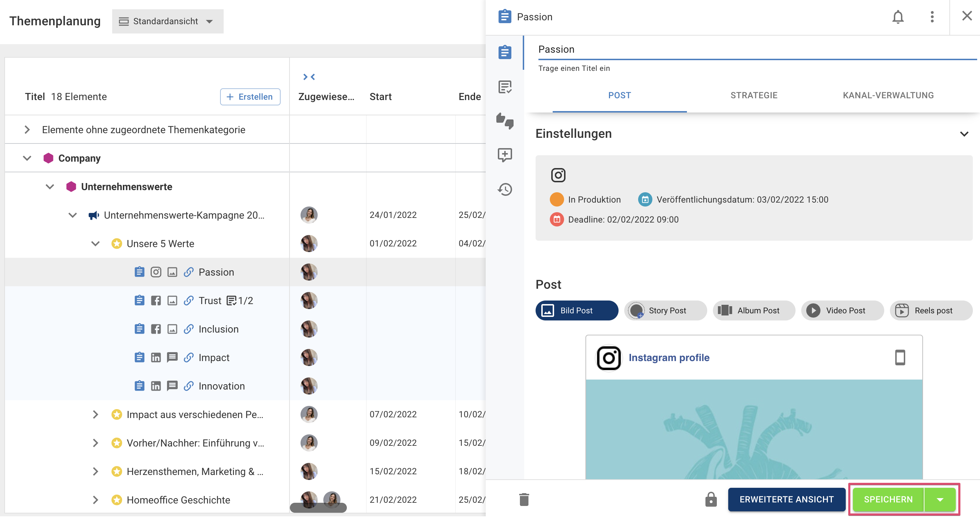Click the Instagram profile avatar logo

(x=609, y=357)
